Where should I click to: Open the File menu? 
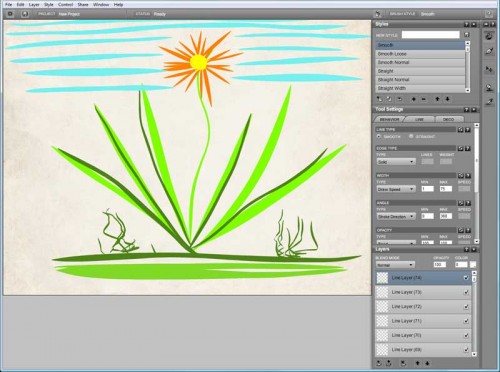click(9, 5)
